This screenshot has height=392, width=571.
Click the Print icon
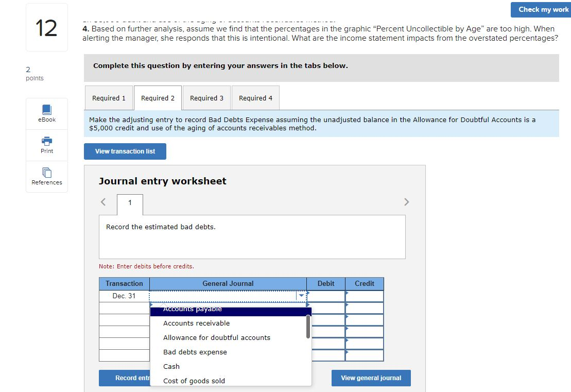[x=47, y=145]
